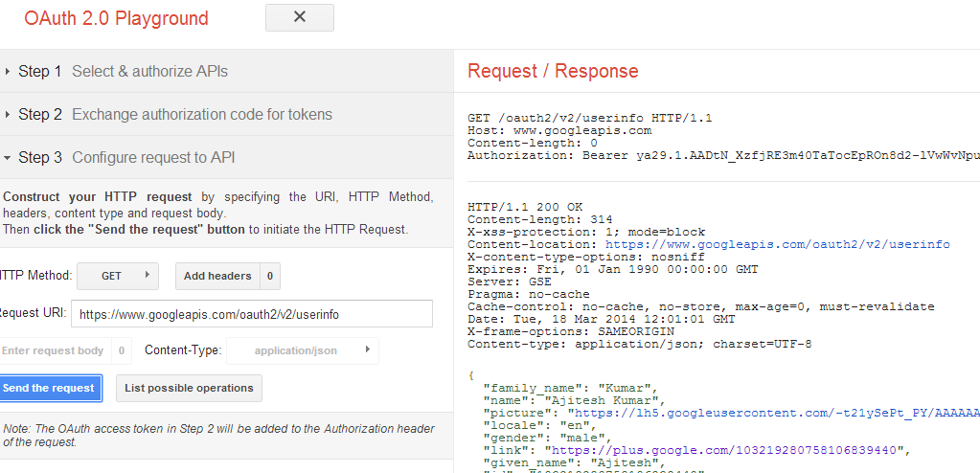Click the "name": "Ajitesh Kumar" line
This screenshot has height=473, width=980.
point(575,400)
